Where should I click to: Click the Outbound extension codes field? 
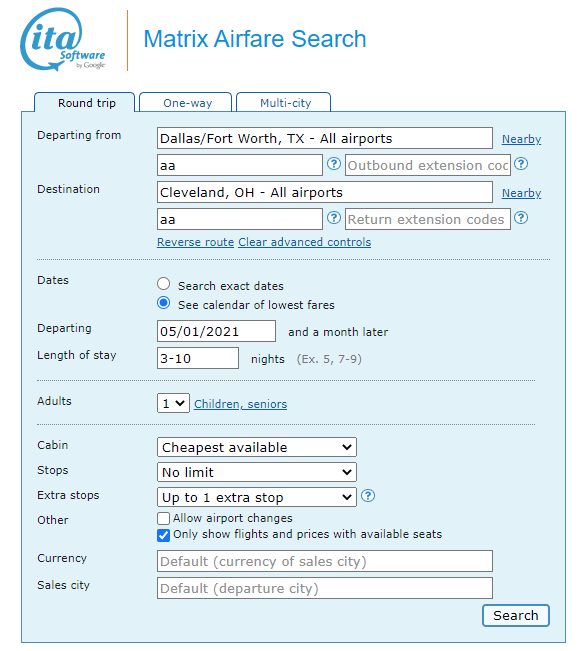[x=428, y=165]
